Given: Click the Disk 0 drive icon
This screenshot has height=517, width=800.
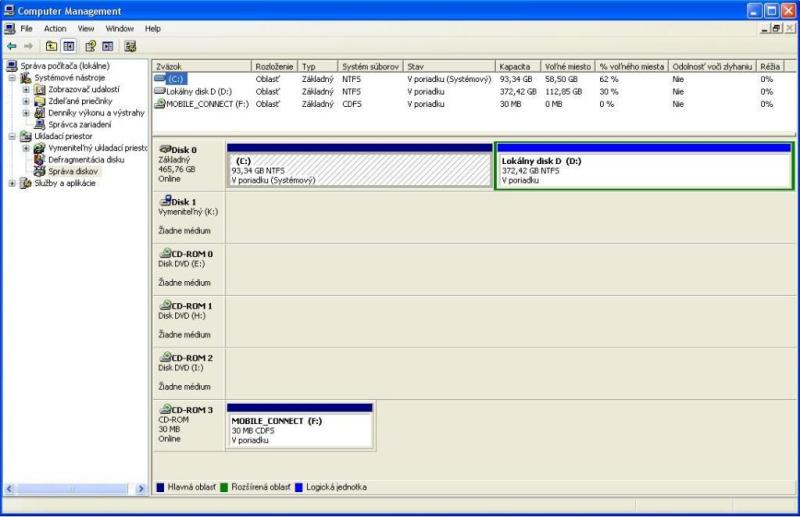Looking at the screenshot, I should 165,149.
